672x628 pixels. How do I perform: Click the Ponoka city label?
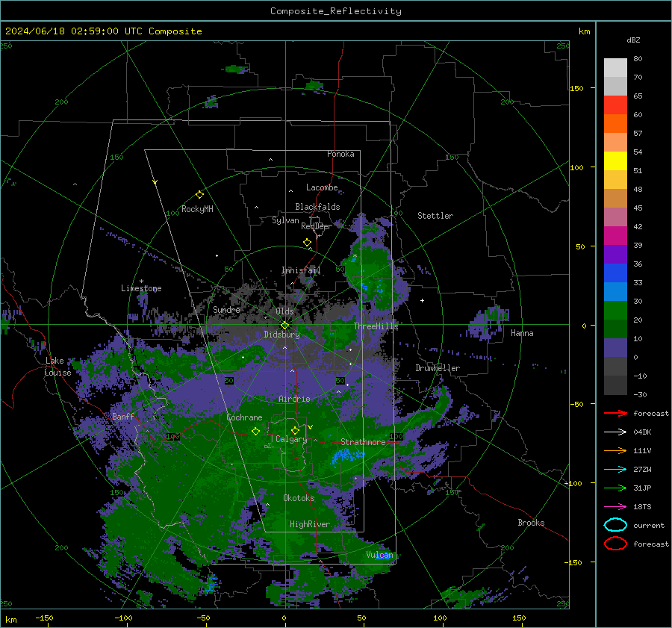(340, 154)
